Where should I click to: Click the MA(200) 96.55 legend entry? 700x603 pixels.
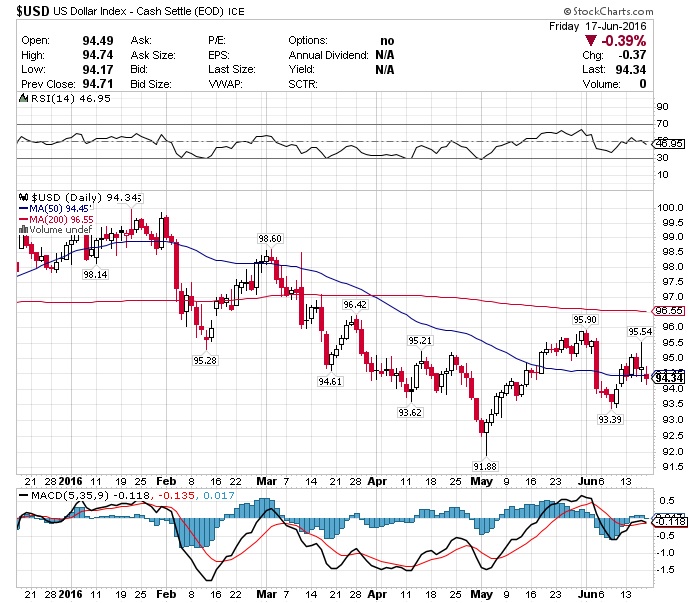(56, 219)
